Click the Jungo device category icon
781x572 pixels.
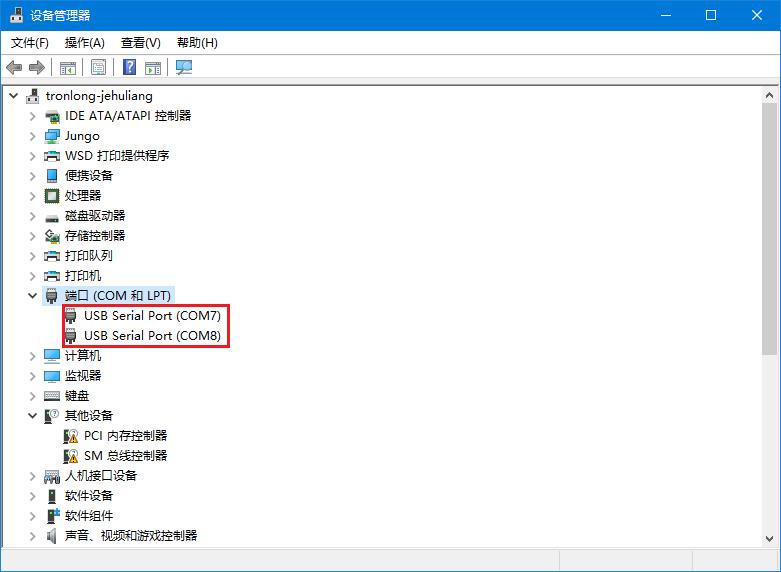52,136
